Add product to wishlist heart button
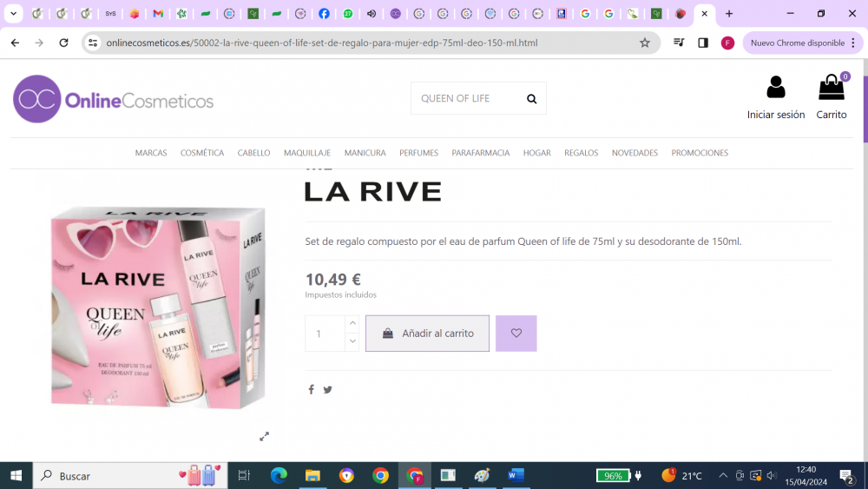This screenshot has height=489, width=868. pyautogui.click(x=516, y=334)
